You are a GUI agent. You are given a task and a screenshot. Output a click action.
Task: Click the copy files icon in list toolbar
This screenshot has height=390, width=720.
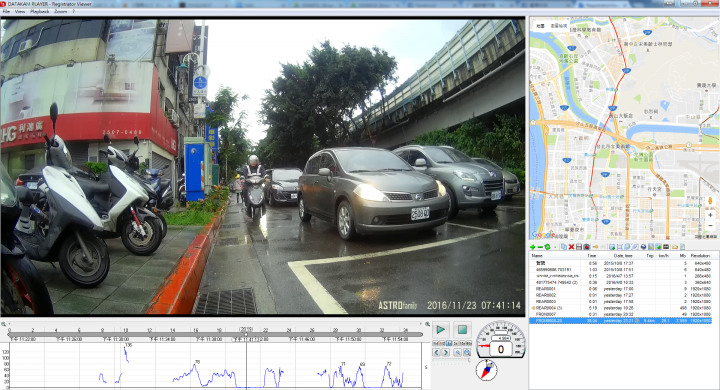(564, 247)
